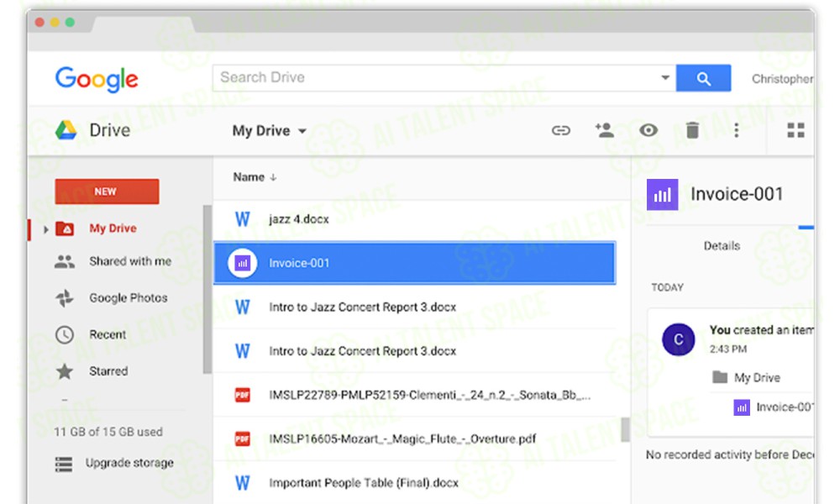Image resolution: width=840 pixels, height=504 pixels.
Task: Click the Google logo
Action: 97,79
